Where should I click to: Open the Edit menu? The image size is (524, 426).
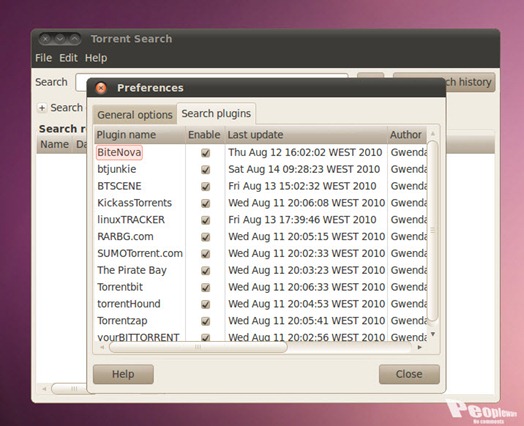pos(68,58)
